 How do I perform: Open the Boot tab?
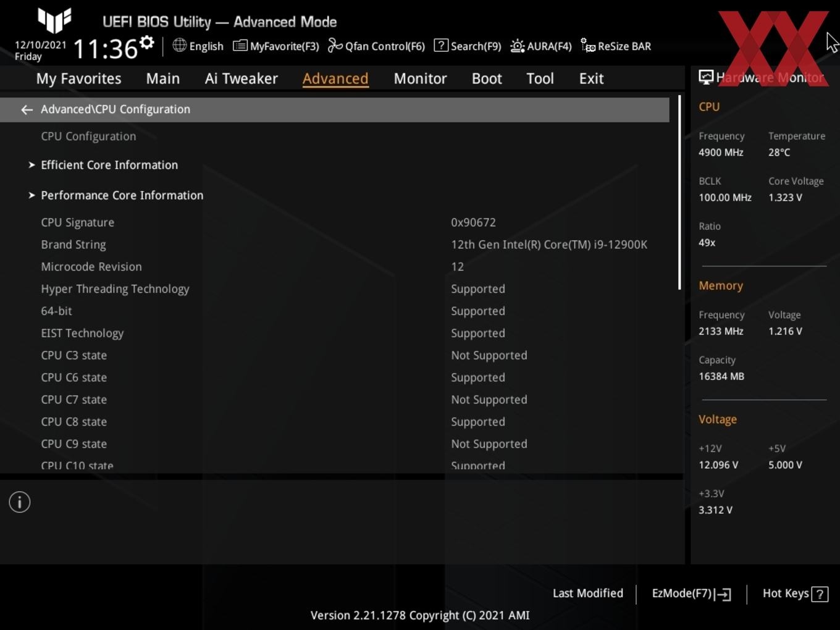(x=487, y=78)
